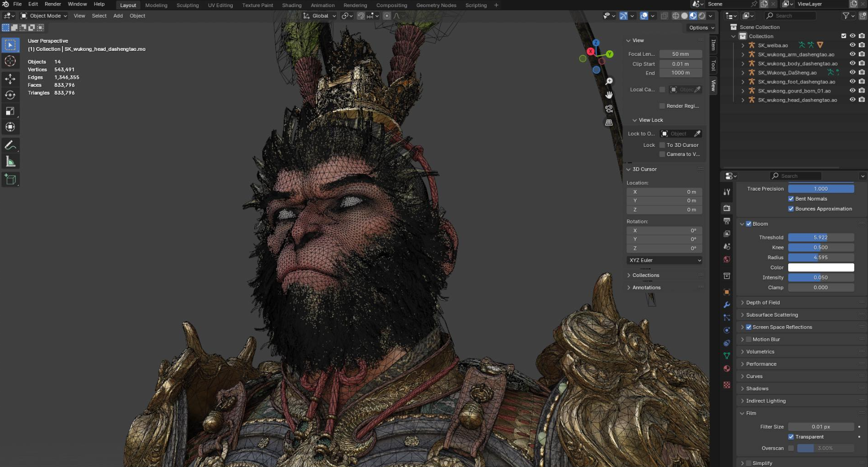Open the Object properties tab icon
This screenshot has width=868, height=467.
727,292
